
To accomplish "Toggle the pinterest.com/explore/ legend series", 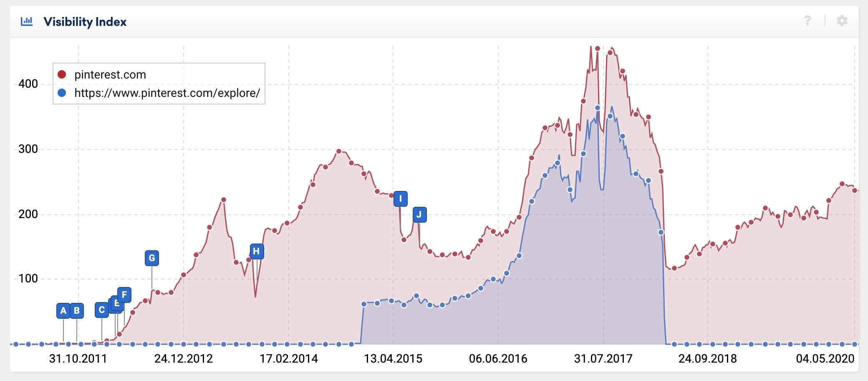I will (167, 93).
